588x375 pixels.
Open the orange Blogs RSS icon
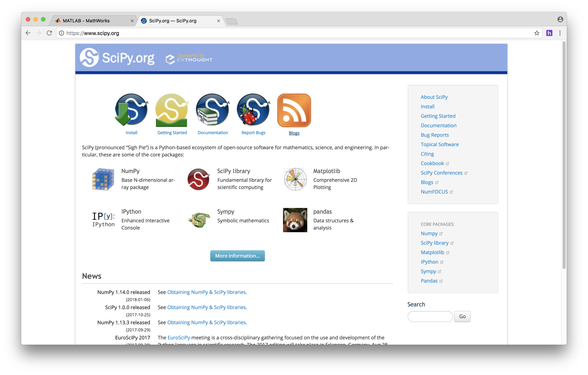click(x=294, y=110)
